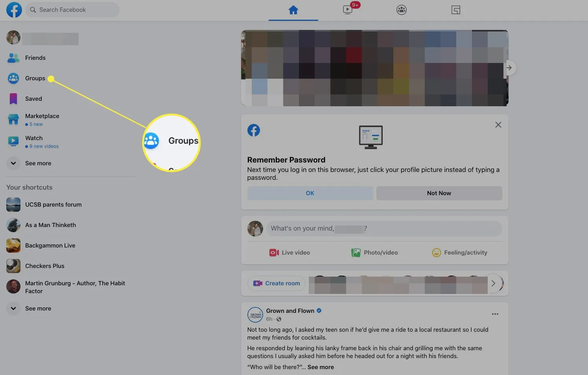Click the Create room icon
Image resolution: width=588 pixels, height=375 pixels.
[x=258, y=283]
